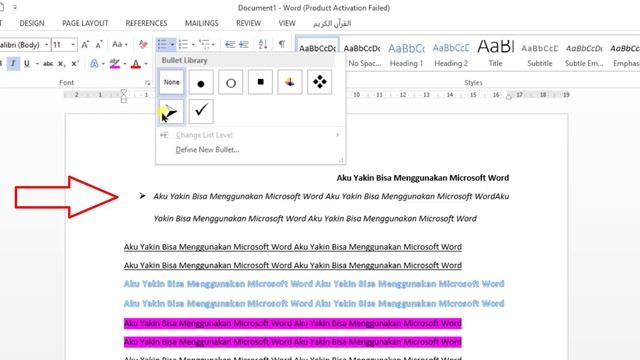Open the VIEW ribbon tab

tap(287, 23)
